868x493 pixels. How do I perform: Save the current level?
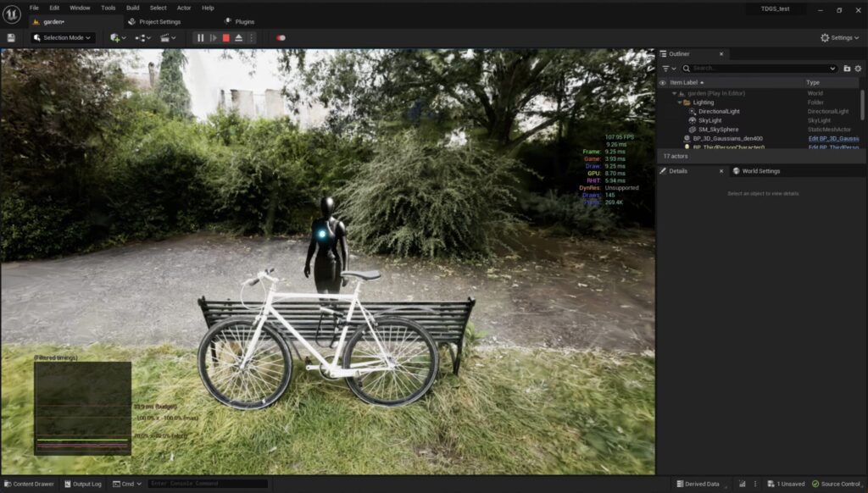pos(11,37)
